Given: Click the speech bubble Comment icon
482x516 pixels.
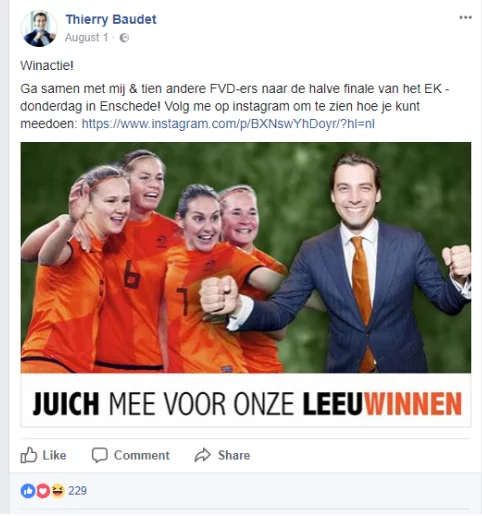Looking at the screenshot, I should (x=100, y=455).
